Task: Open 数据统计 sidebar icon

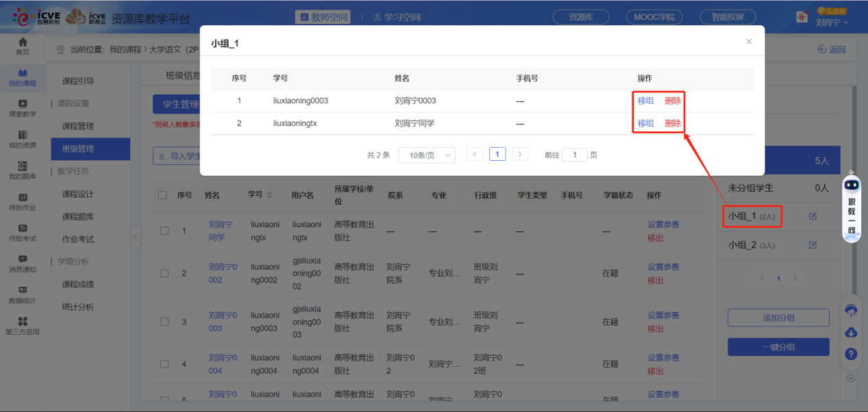Action: point(23,294)
